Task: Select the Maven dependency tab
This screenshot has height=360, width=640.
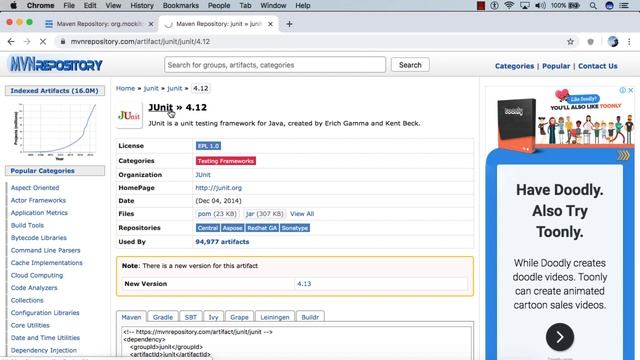Action: pos(131,317)
